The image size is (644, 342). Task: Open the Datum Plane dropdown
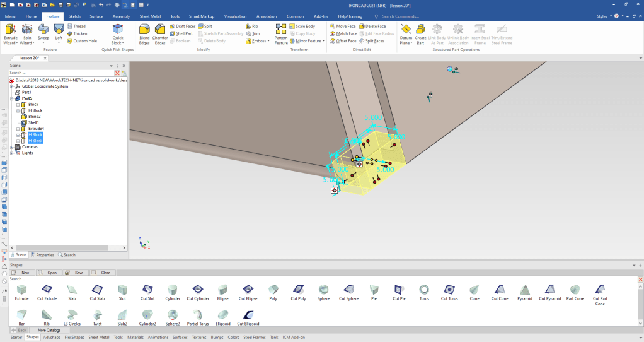coord(406,43)
